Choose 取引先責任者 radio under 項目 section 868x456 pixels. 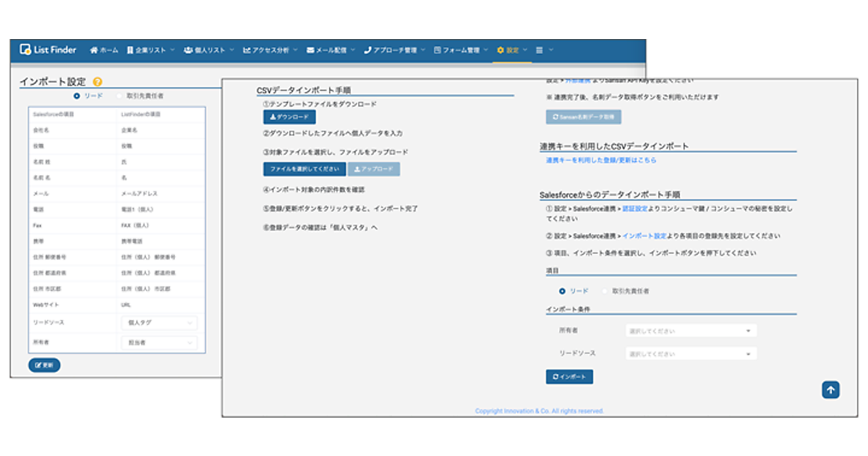(605, 291)
